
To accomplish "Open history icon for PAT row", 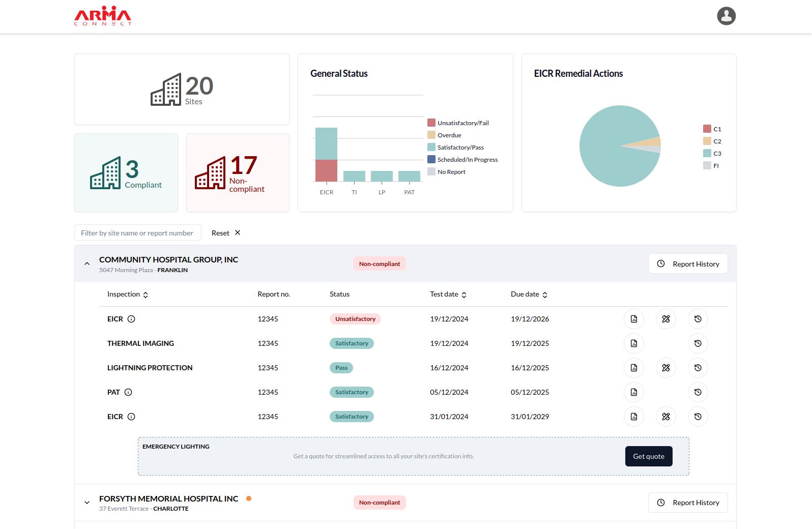I will 698,392.
